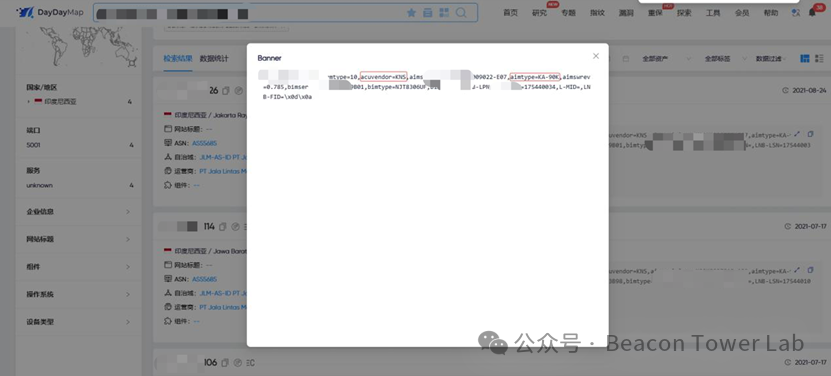
Task: Switch to the 数据统计 tab
Action: (214, 58)
